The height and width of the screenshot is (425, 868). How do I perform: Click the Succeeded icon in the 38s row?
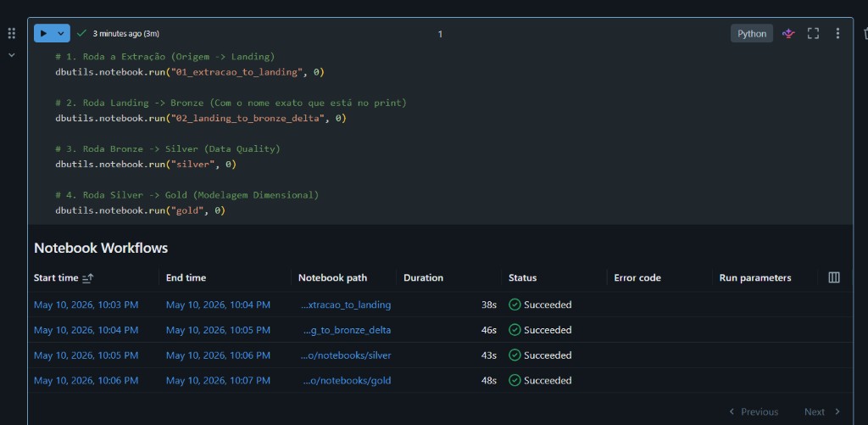pyautogui.click(x=515, y=305)
